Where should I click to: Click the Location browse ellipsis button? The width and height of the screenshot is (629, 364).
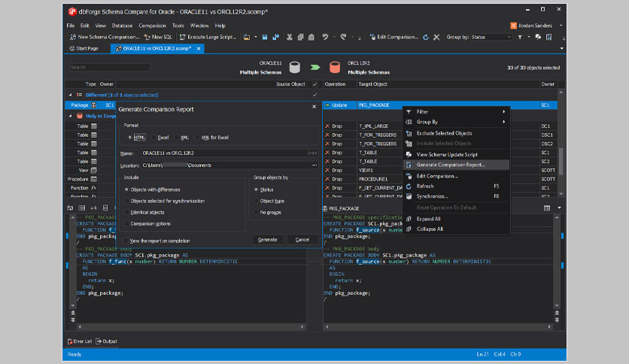click(x=314, y=165)
